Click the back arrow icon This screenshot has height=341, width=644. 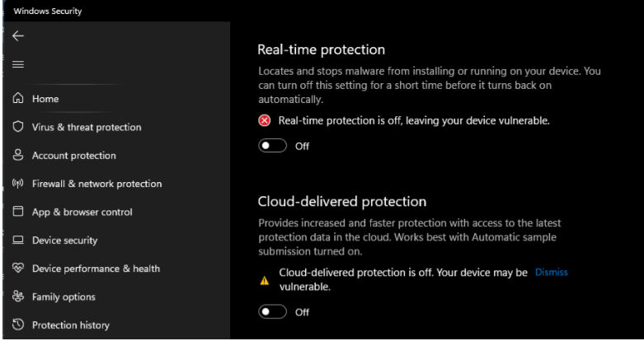18,35
